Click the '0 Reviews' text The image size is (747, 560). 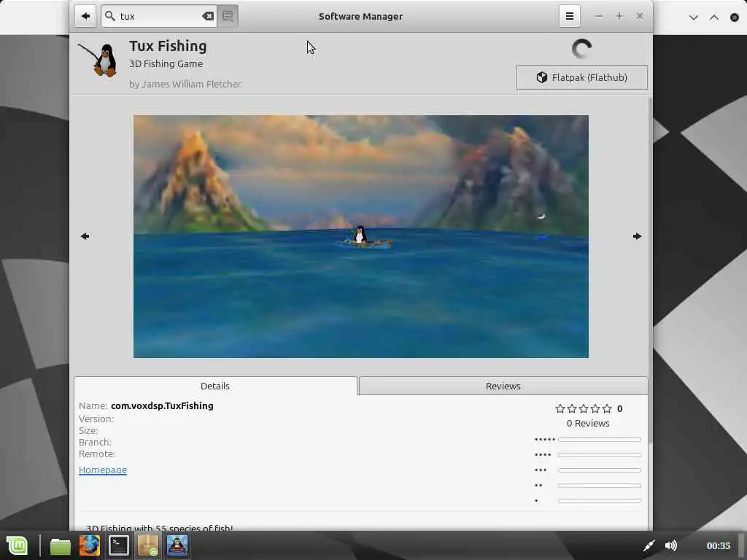[588, 424]
